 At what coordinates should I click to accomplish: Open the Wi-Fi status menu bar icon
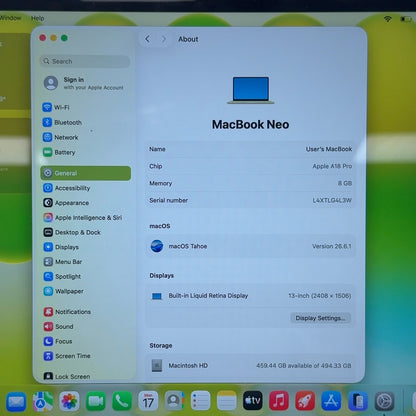[387, 19]
